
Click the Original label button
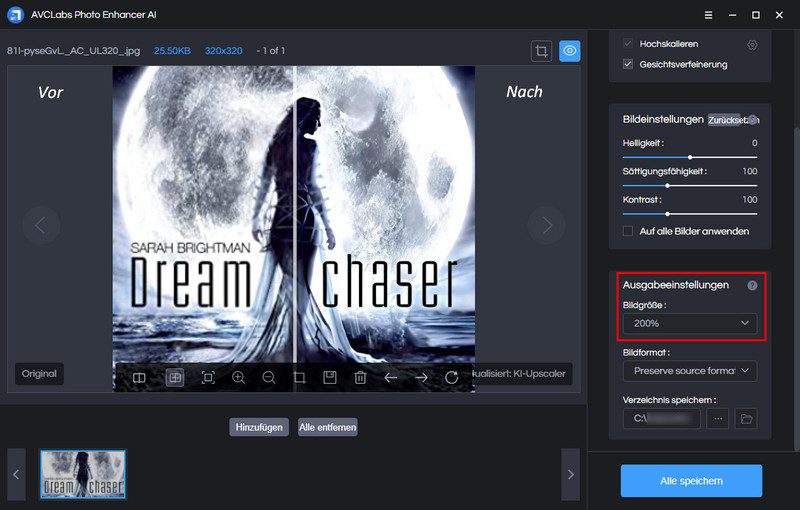(x=39, y=374)
